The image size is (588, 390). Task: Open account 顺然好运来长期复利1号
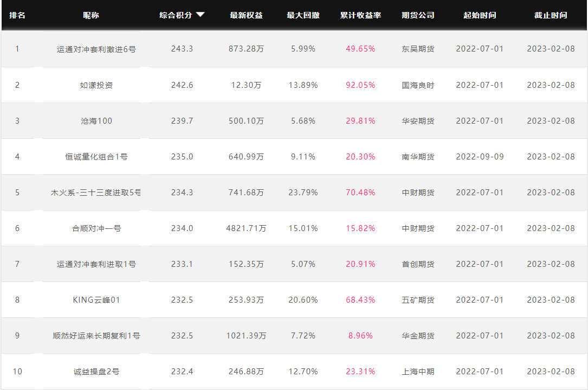(96, 336)
